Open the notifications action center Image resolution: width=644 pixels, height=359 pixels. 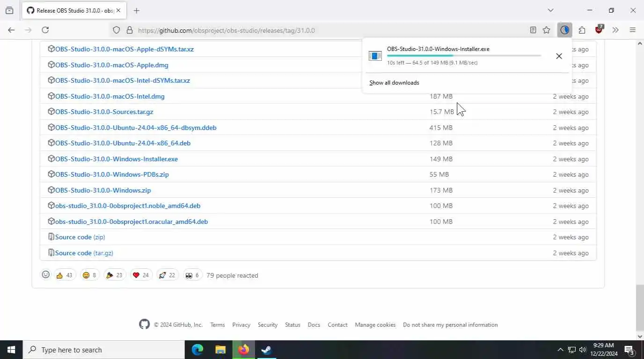click(x=629, y=350)
